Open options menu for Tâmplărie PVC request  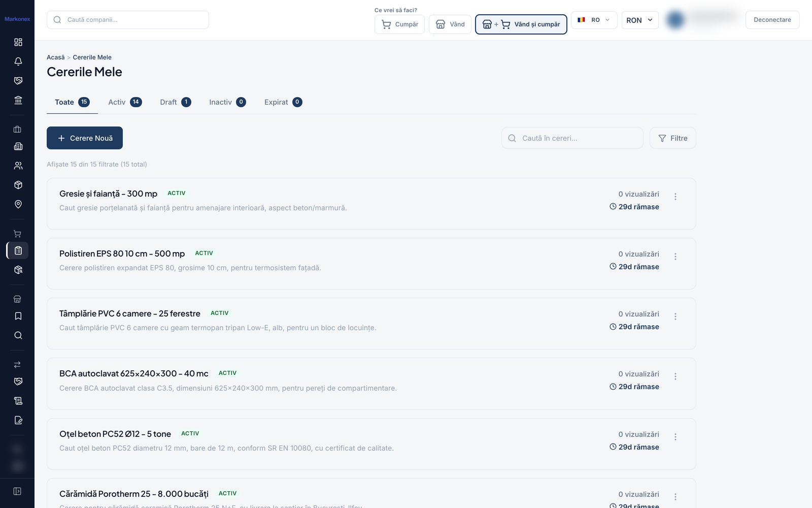pos(675,316)
